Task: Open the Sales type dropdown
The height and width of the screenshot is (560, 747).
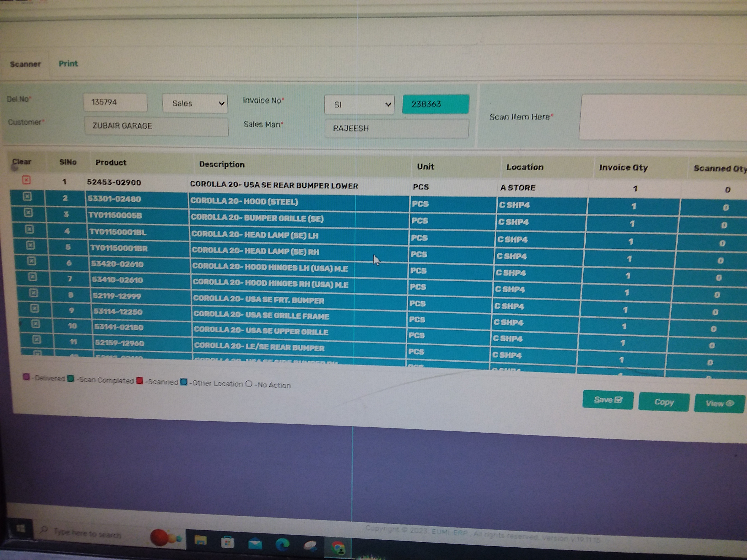Action: click(x=195, y=103)
